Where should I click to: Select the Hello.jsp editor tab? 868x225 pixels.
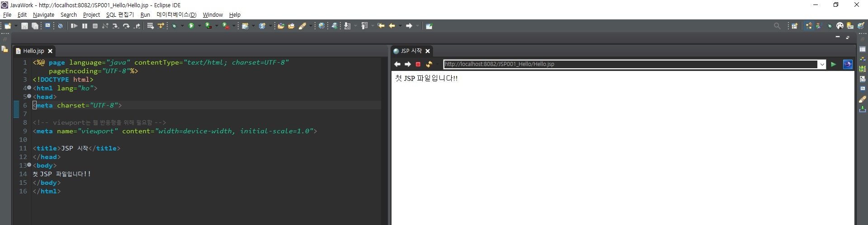coord(33,51)
